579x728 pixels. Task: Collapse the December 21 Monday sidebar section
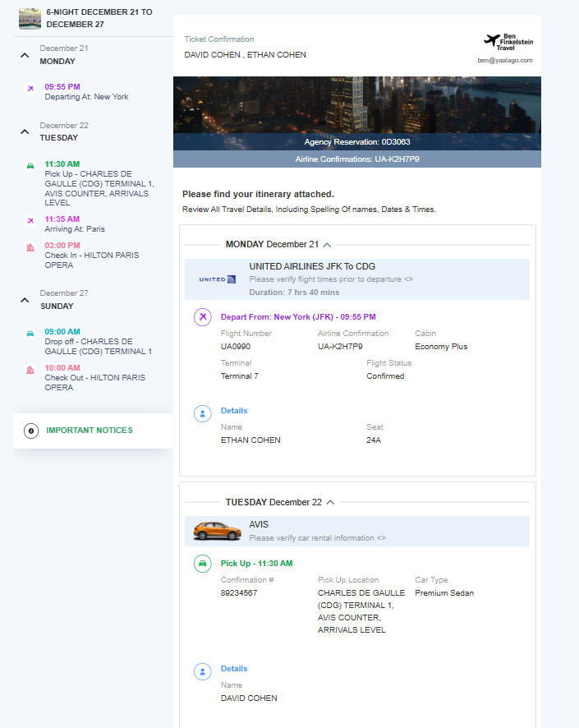click(25, 55)
